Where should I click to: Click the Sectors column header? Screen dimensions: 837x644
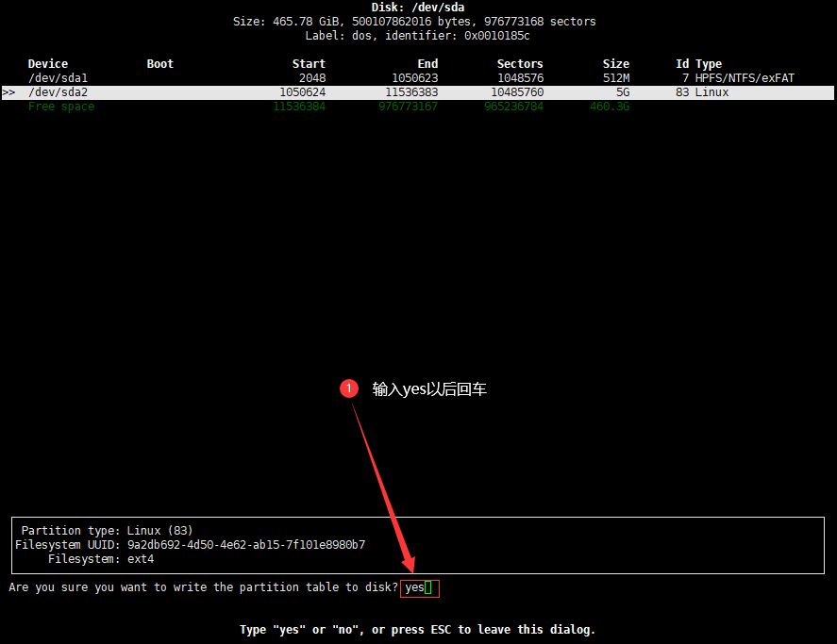coord(520,64)
